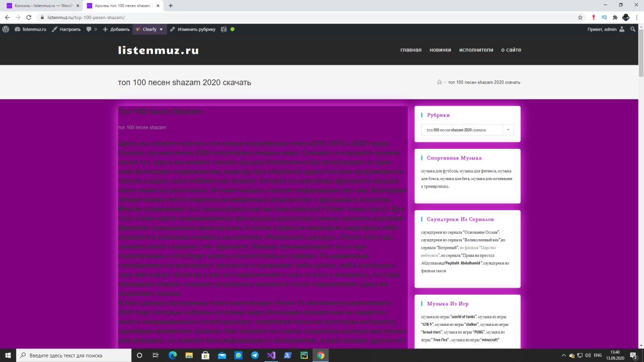644x362 pixels.
Task: Open File Explorer from taskbar
Action: click(189, 355)
